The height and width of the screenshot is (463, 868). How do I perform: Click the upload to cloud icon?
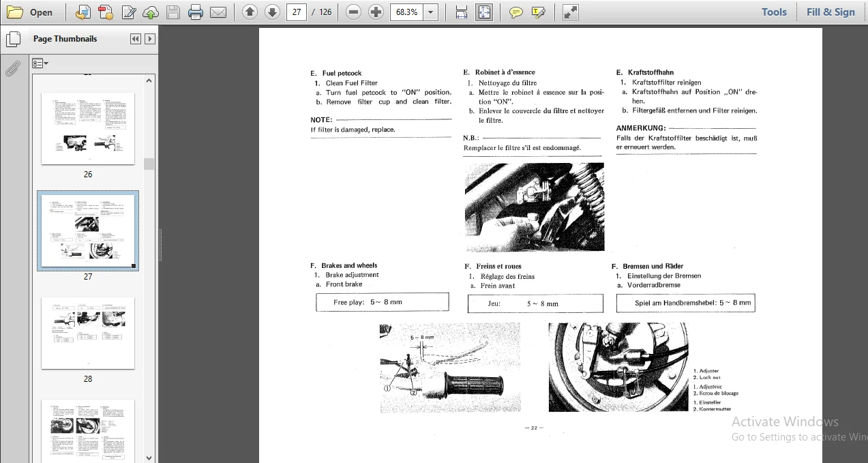[151, 12]
